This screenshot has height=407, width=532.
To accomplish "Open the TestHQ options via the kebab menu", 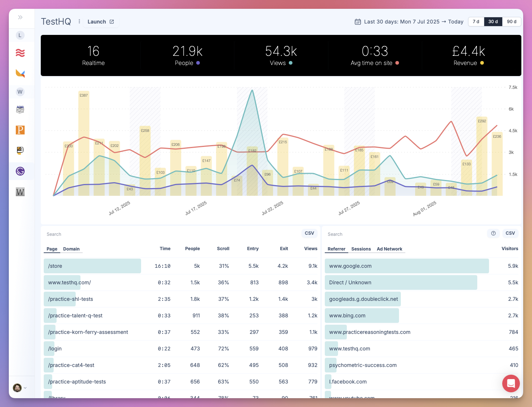I will [x=79, y=21].
